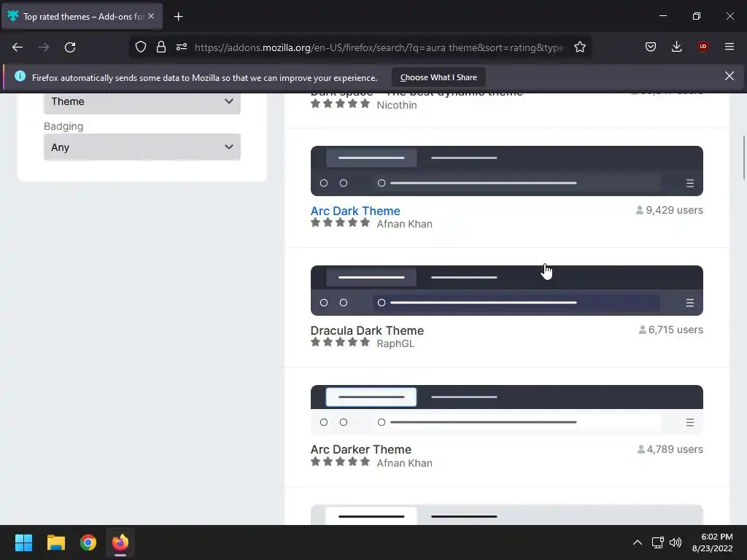The width and height of the screenshot is (747, 560).
Task: Click the star rating of Dracula Dark Theme
Action: point(340,342)
